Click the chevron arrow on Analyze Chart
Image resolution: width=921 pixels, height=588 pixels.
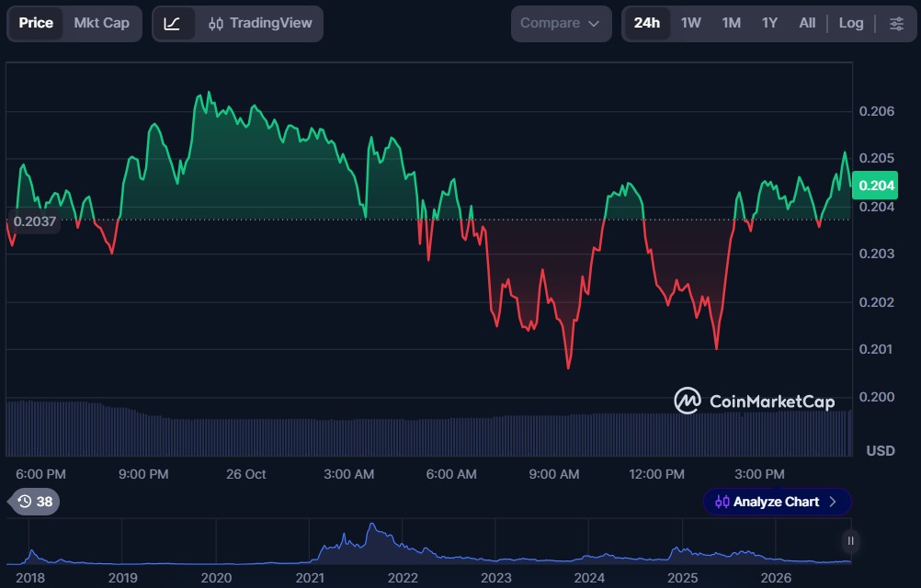click(x=833, y=502)
